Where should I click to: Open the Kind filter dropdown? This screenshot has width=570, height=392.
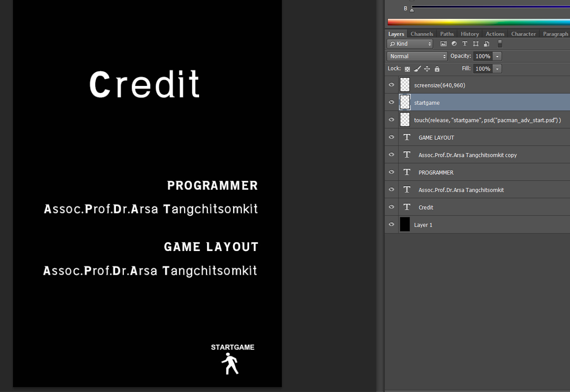[x=409, y=43]
